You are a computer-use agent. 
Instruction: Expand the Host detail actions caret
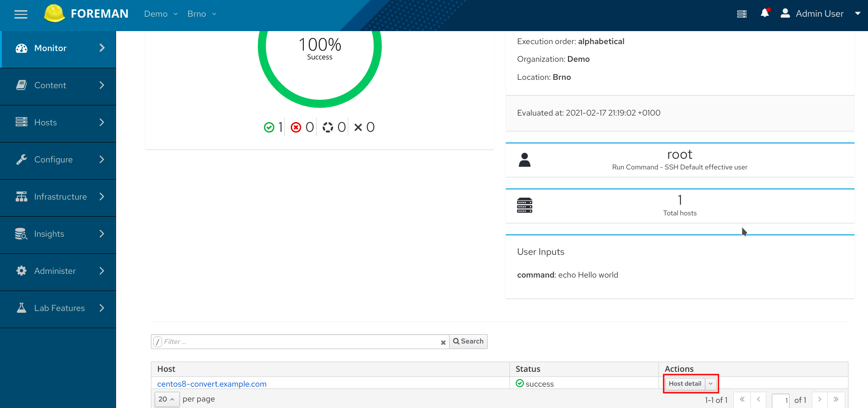tap(711, 384)
